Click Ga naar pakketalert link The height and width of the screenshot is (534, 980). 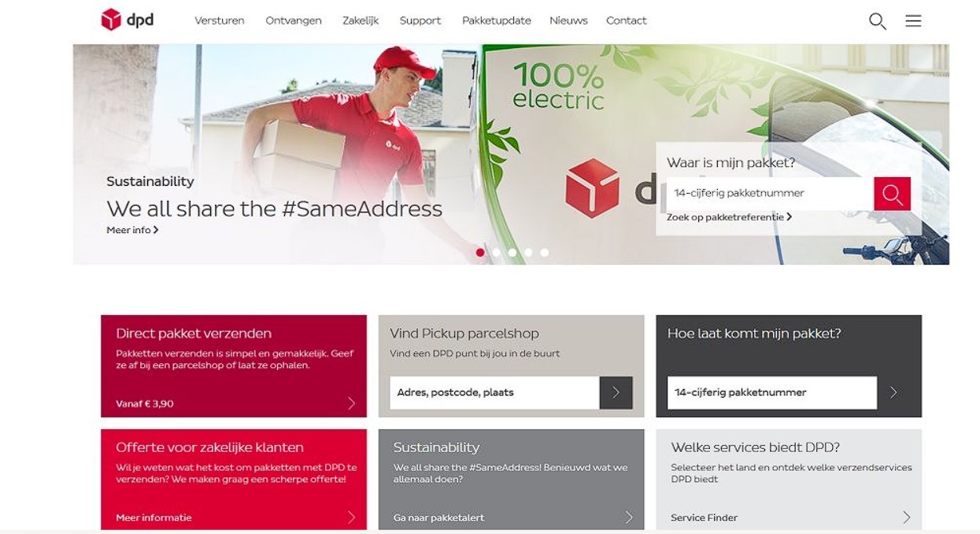[438, 517]
